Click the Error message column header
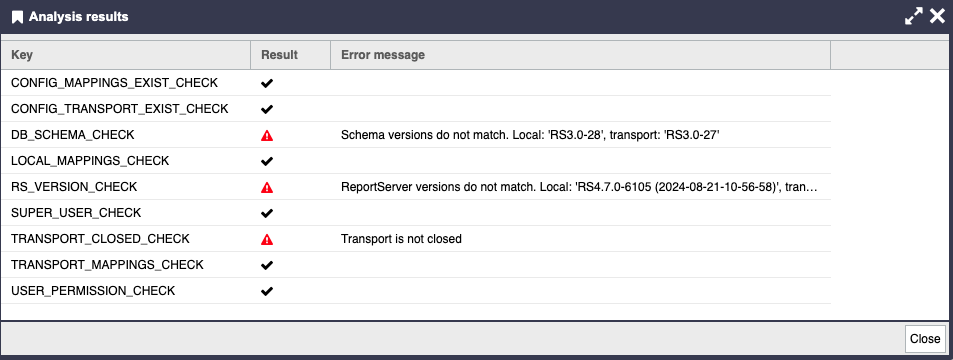Screen dimensions: 953x360 pyautogui.click(x=580, y=55)
